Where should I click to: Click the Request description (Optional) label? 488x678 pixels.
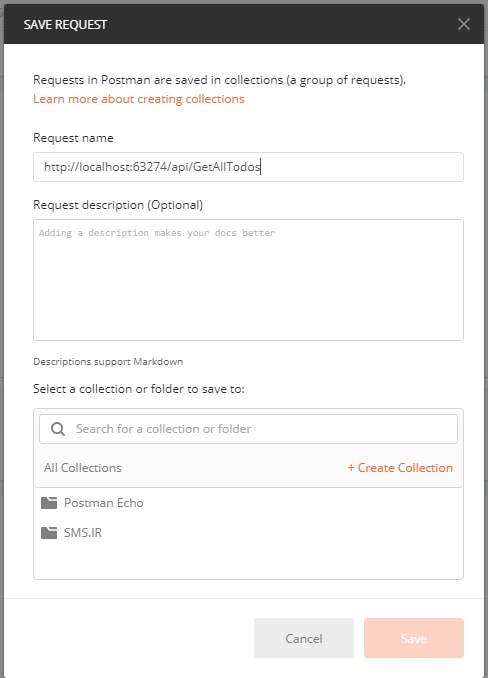tap(118, 205)
